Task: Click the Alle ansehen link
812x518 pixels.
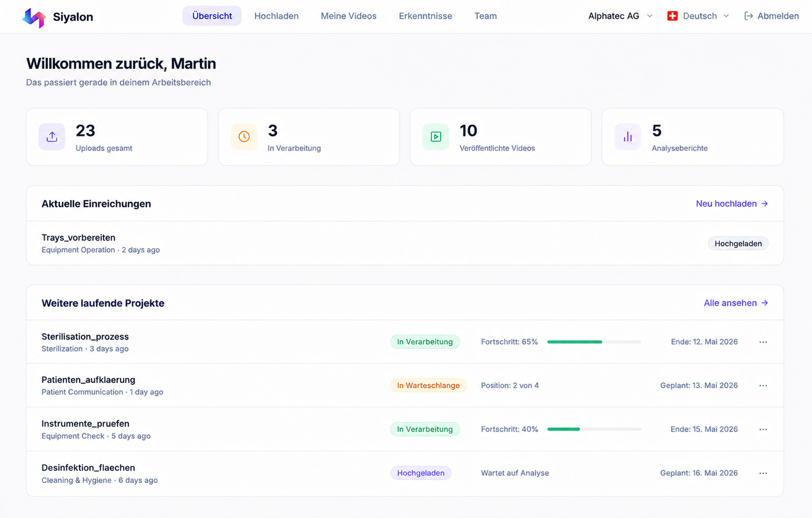Action: click(x=735, y=303)
